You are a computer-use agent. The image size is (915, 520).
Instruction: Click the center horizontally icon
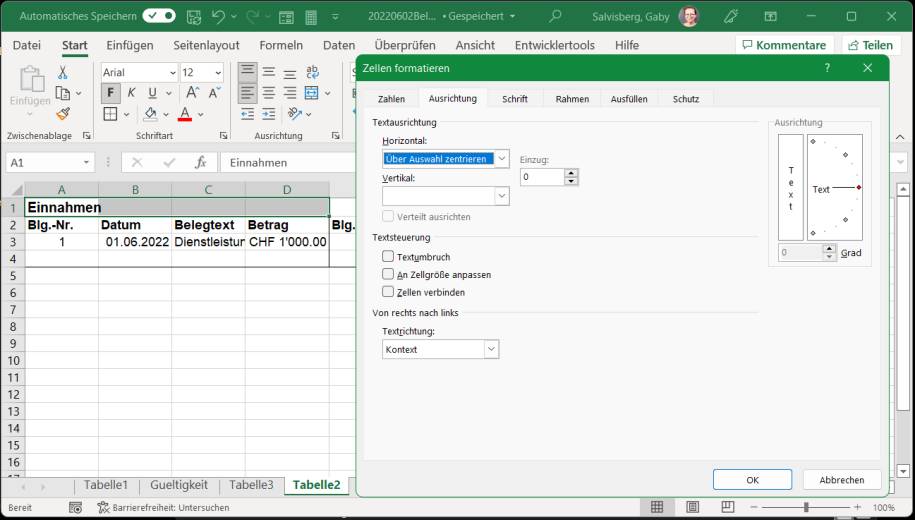coord(268,93)
